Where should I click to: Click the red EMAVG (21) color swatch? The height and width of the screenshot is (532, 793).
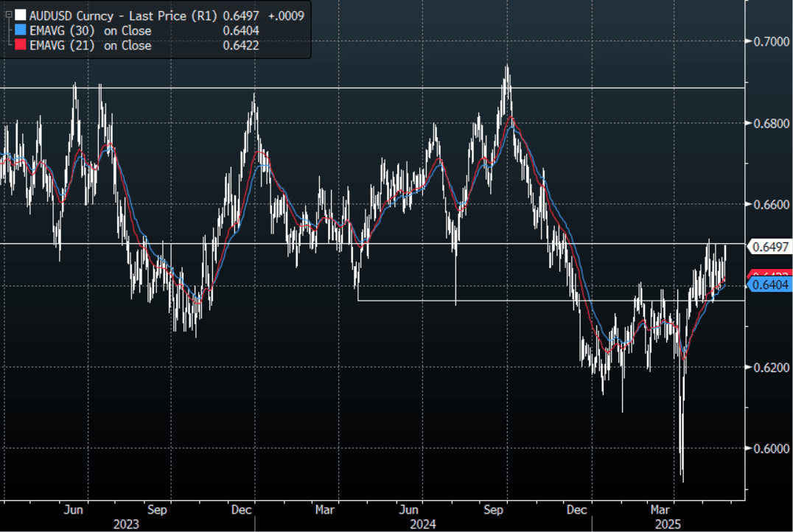click(20, 45)
